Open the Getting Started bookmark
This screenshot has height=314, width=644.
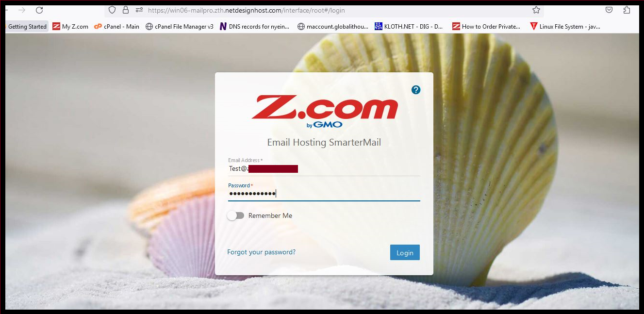tap(27, 27)
